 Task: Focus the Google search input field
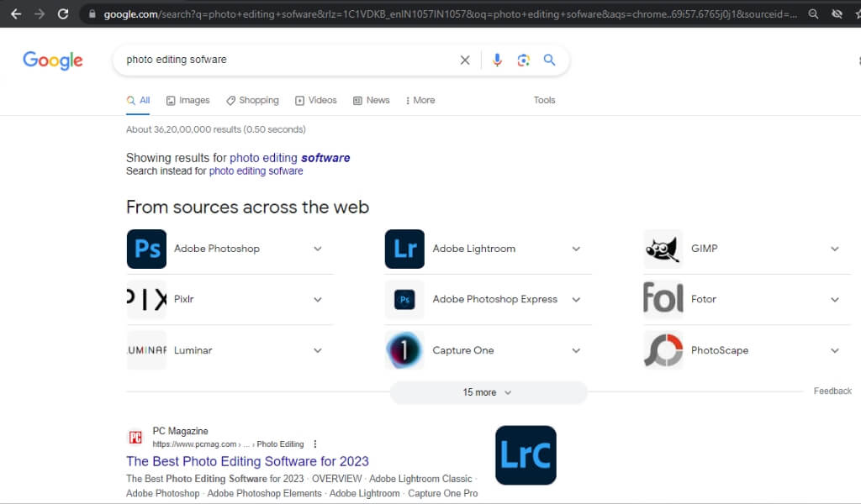point(290,60)
